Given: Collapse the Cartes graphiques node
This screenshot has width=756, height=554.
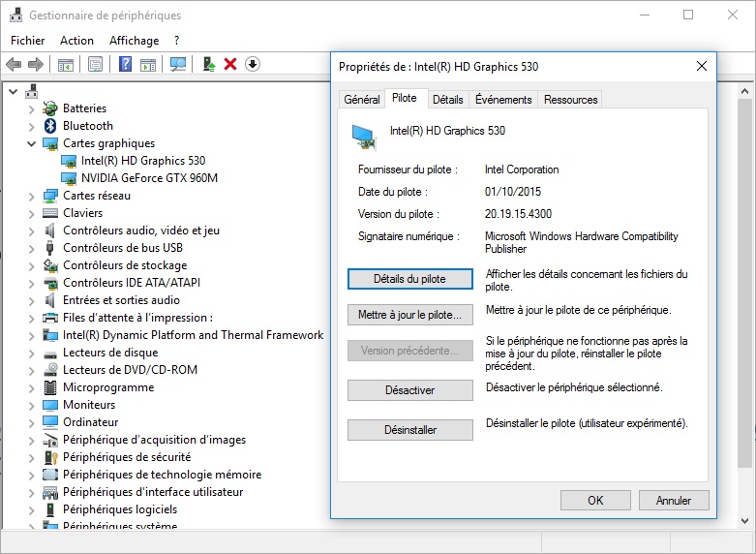Looking at the screenshot, I should tap(31, 143).
